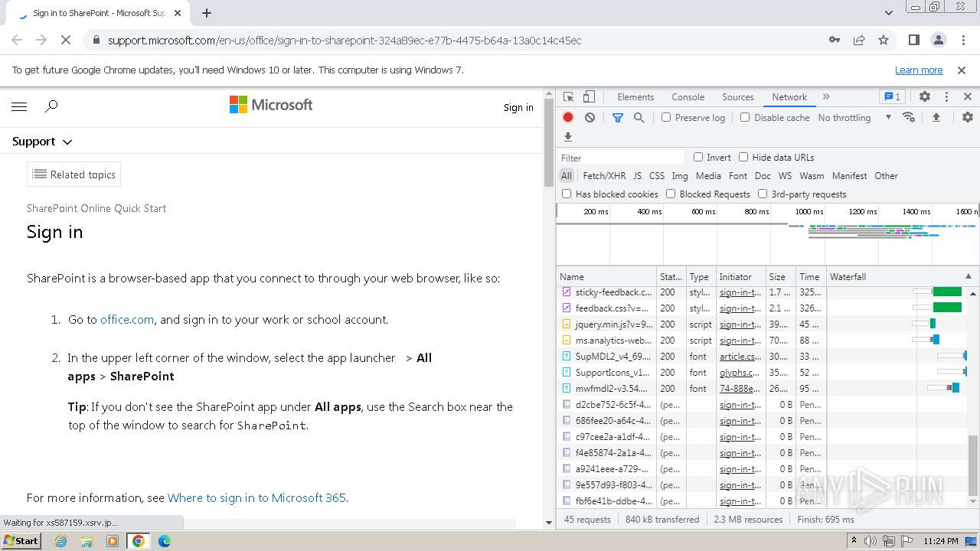Toggle Waterfall column sort arrow

(968, 277)
